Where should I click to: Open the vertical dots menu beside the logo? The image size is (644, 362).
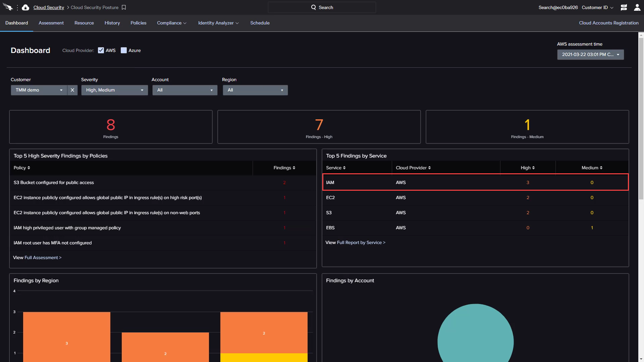pyautogui.click(x=17, y=7)
